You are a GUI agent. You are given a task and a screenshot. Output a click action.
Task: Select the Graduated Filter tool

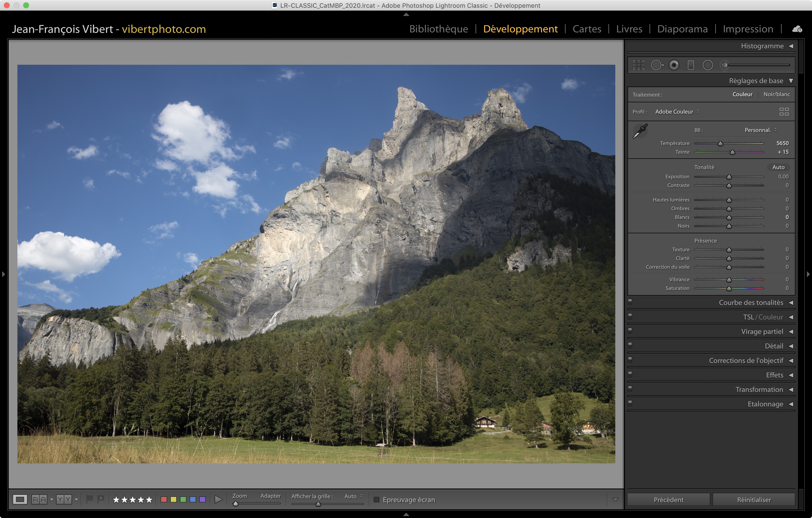pyautogui.click(x=691, y=65)
